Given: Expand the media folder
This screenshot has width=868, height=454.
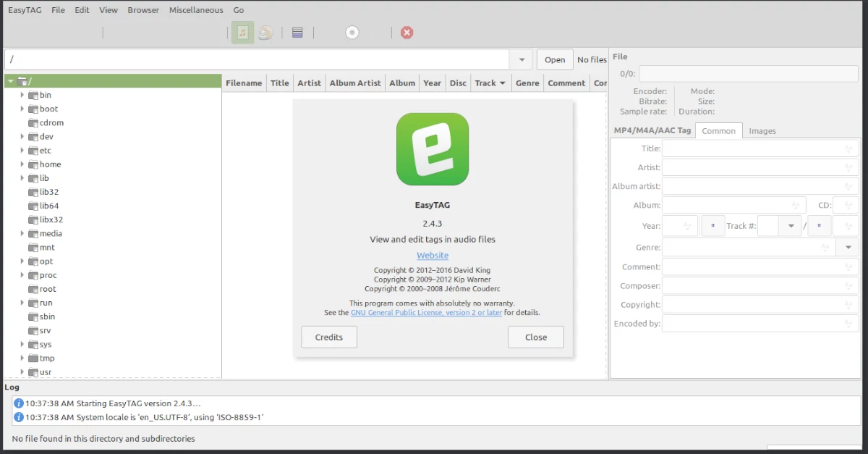Looking at the screenshot, I should (x=22, y=233).
